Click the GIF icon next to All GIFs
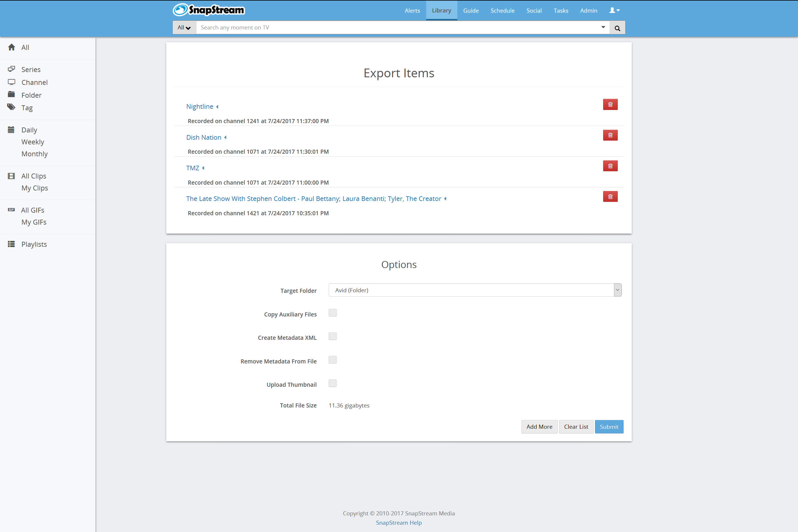The width and height of the screenshot is (798, 532). point(11,210)
